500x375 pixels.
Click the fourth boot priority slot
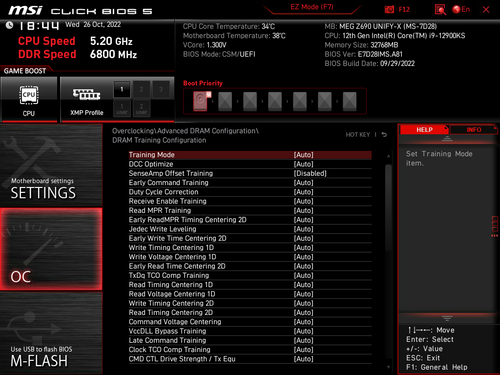tap(275, 101)
